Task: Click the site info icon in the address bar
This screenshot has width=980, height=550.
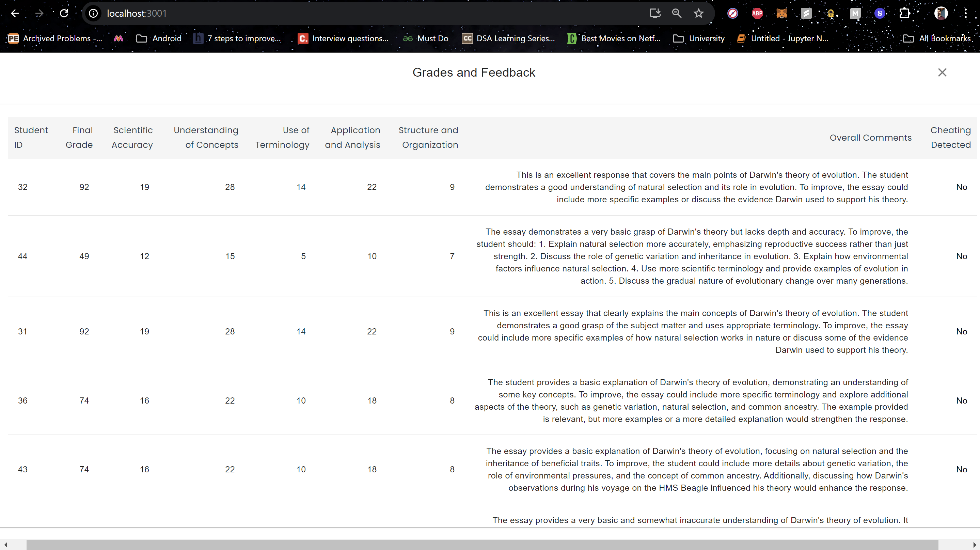Action: click(93, 13)
